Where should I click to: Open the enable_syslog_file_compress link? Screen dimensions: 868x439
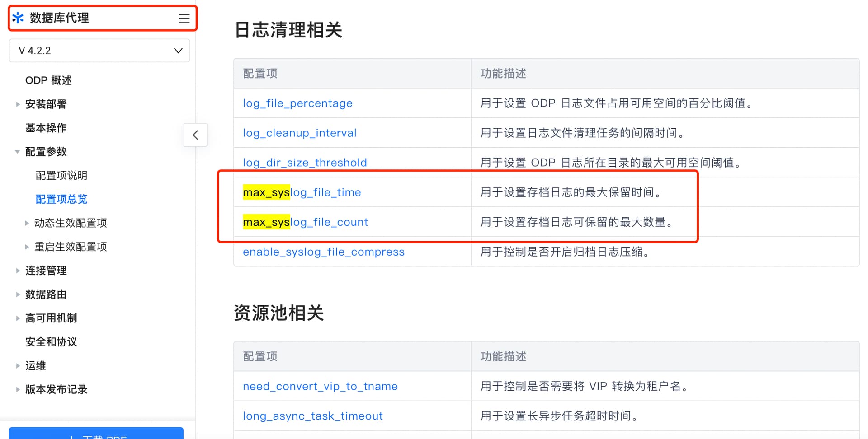pos(324,252)
